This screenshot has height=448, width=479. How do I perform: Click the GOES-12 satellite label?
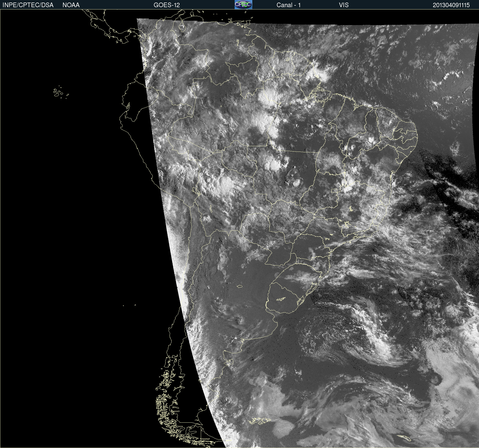pyautogui.click(x=167, y=5)
